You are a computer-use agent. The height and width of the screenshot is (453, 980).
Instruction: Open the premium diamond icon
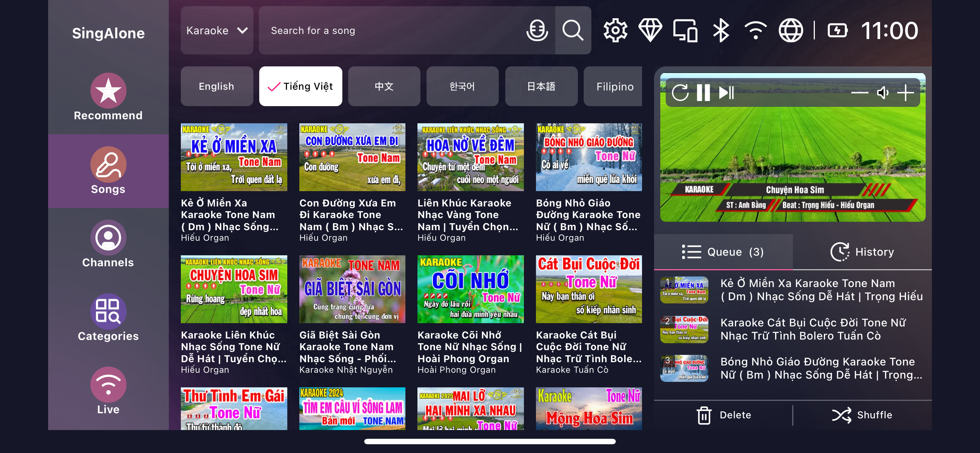pos(650,30)
